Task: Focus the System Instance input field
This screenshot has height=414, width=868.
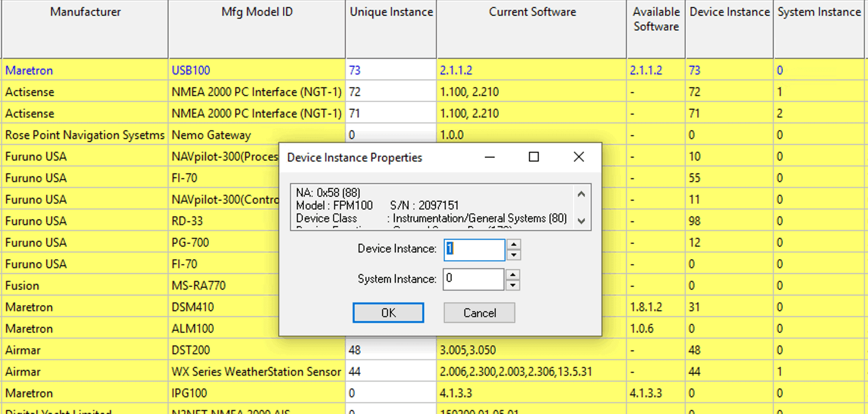Action: [x=474, y=279]
